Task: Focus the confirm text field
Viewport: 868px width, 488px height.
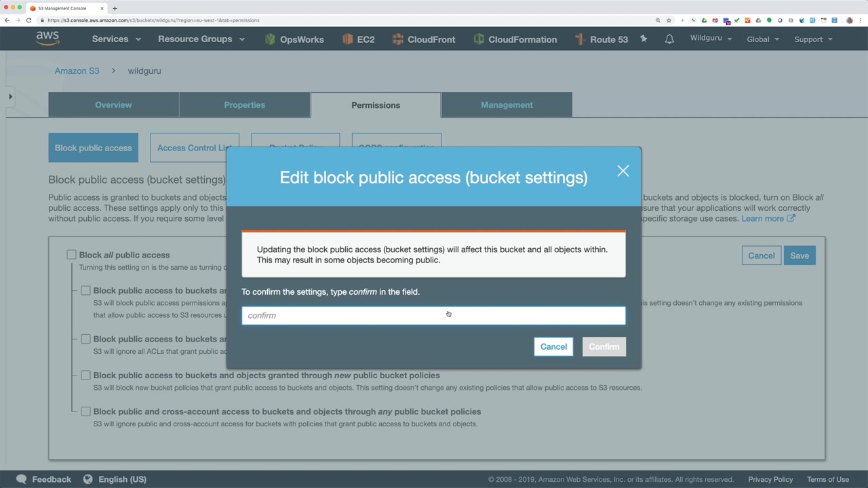Action: coord(433,315)
